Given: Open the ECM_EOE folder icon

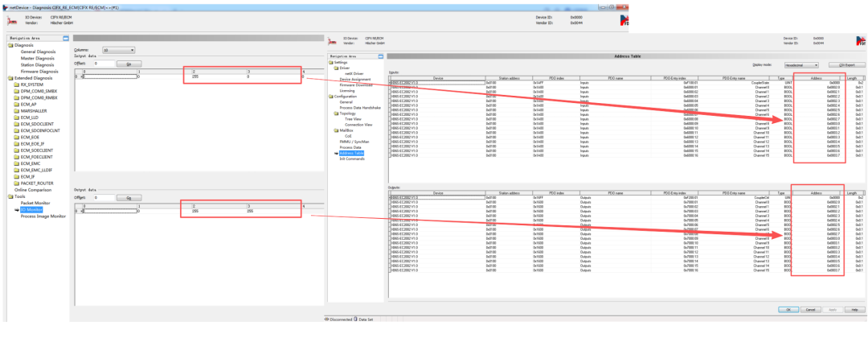Looking at the screenshot, I should 17,137.
